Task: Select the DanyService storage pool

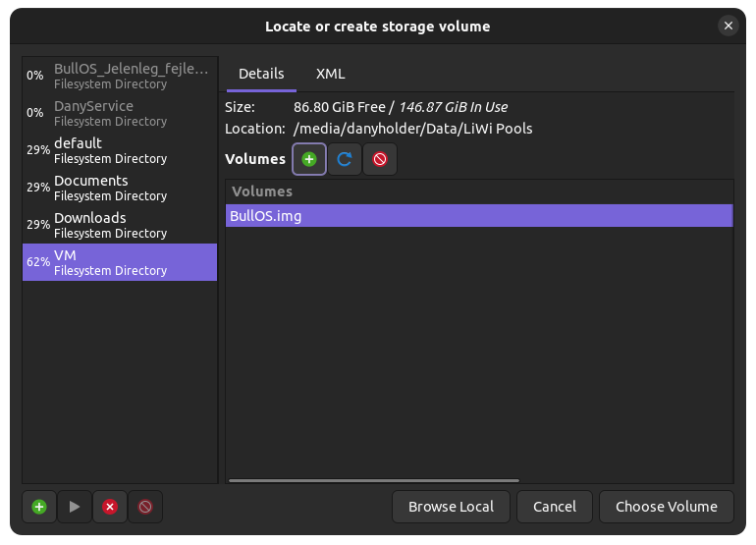Action: [x=120, y=113]
